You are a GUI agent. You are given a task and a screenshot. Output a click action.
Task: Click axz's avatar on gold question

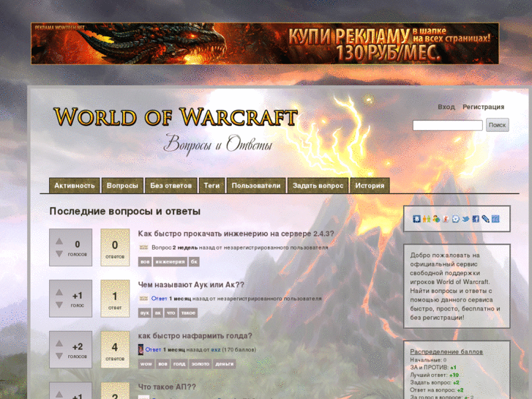141,349
